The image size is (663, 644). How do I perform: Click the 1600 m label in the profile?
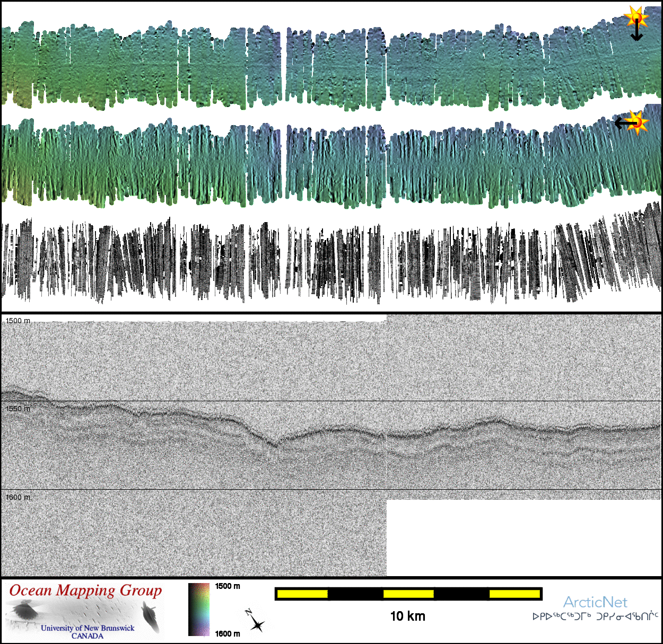18,497
